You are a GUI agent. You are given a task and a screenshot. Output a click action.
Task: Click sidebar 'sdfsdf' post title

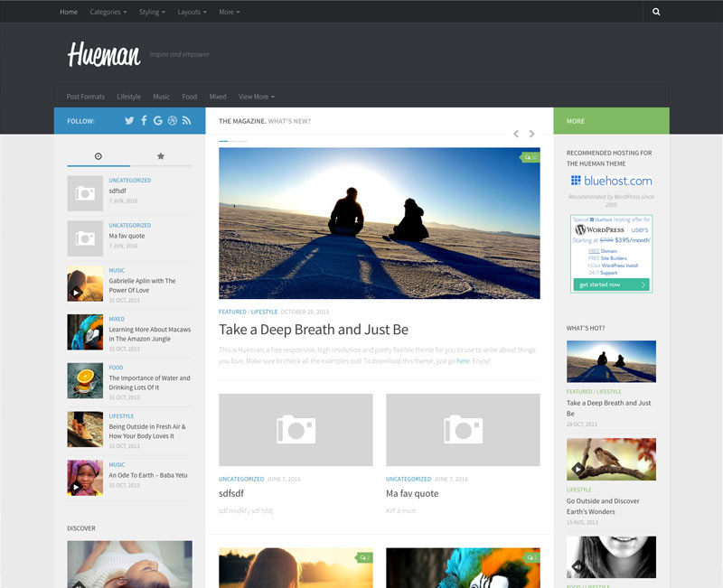117,191
